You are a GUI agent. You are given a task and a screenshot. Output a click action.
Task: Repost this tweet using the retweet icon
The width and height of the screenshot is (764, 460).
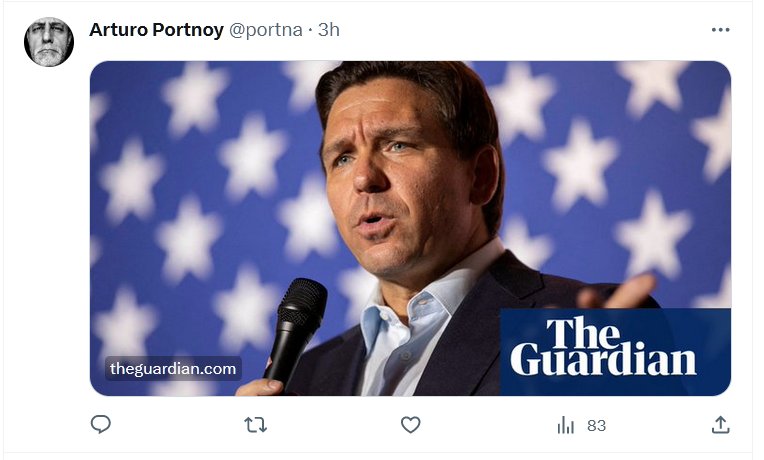coord(256,425)
